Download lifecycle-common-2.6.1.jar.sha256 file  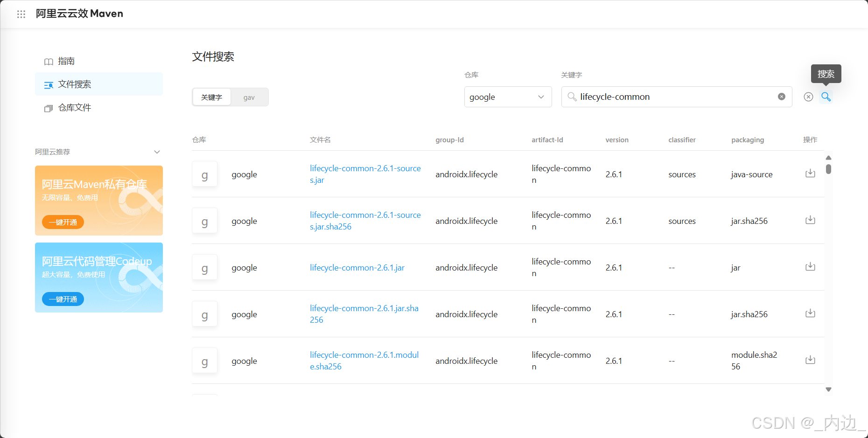click(810, 313)
